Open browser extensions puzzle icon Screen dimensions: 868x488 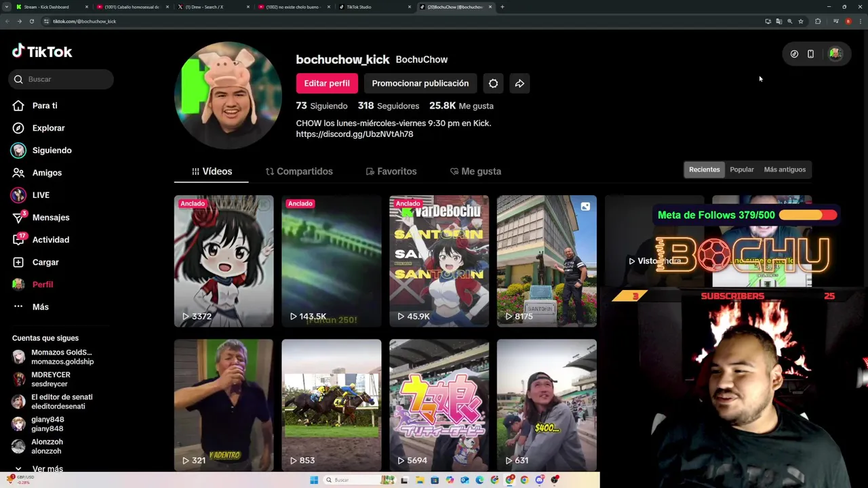pos(818,21)
